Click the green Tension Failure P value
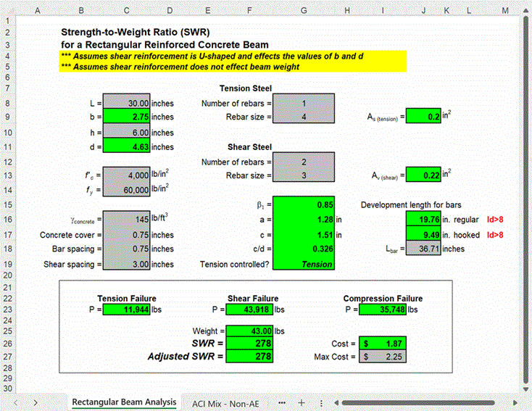This screenshot has height=411, width=532. pos(127,310)
